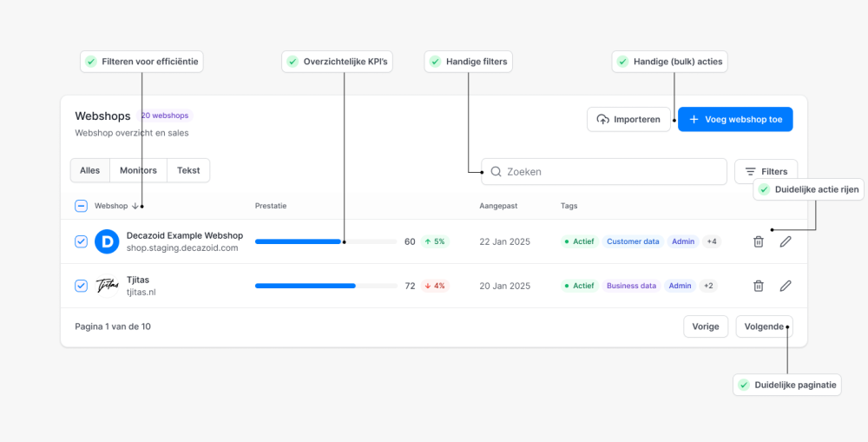Open the Filters panel
The width and height of the screenshot is (868, 442).
(766, 172)
